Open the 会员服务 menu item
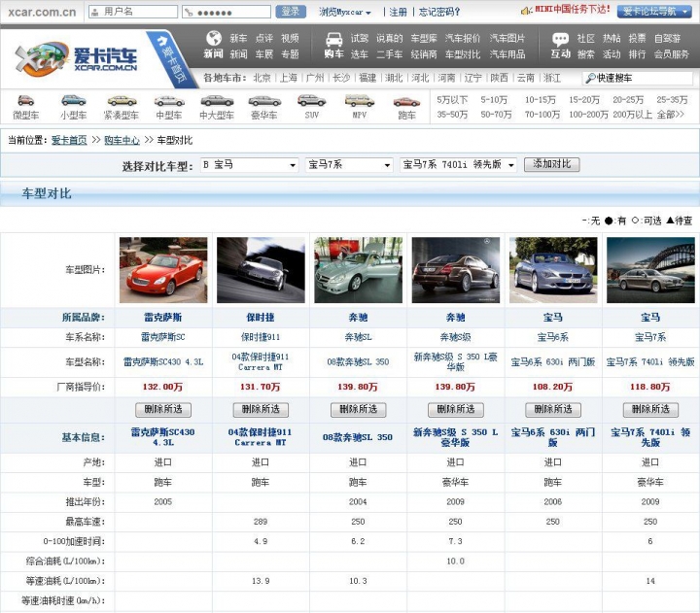This screenshot has width=700, height=613. [x=672, y=54]
